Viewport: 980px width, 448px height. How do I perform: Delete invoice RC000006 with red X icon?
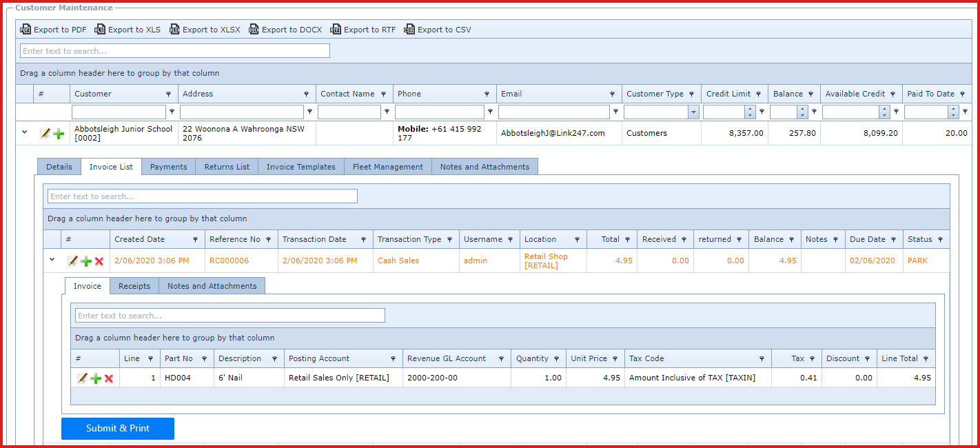tap(99, 261)
